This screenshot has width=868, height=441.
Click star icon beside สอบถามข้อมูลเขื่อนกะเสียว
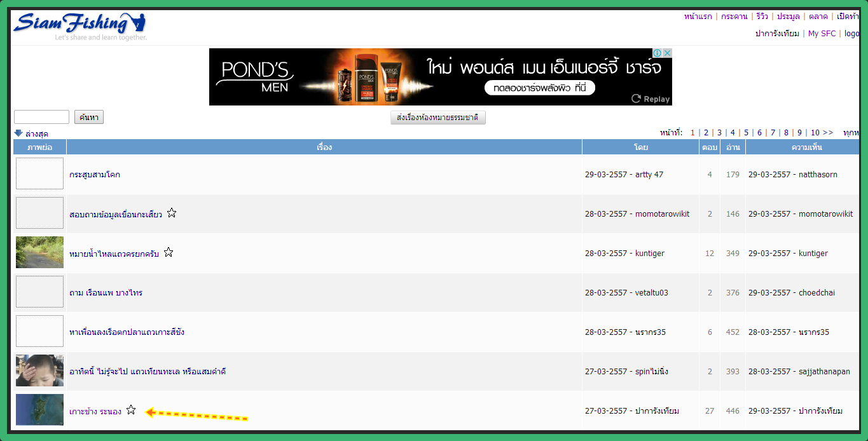tap(172, 213)
